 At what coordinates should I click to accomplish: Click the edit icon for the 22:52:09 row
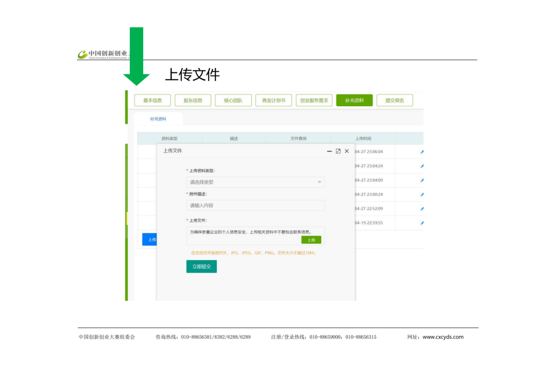click(x=422, y=209)
